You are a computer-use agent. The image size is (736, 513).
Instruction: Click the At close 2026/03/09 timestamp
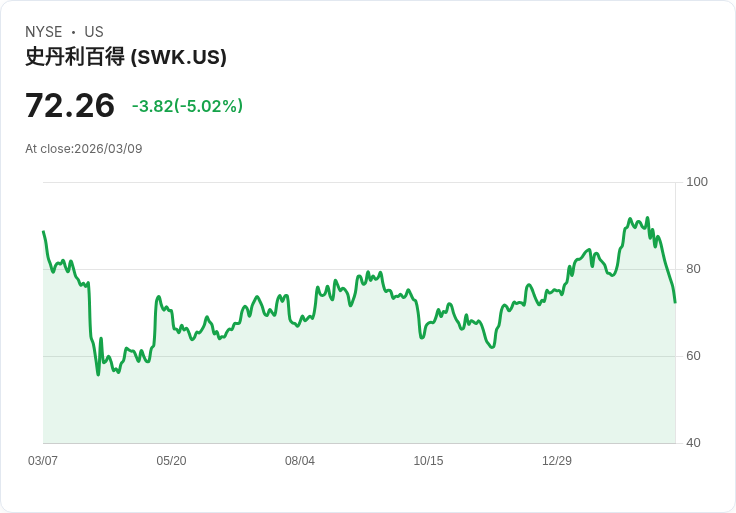[84, 149]
